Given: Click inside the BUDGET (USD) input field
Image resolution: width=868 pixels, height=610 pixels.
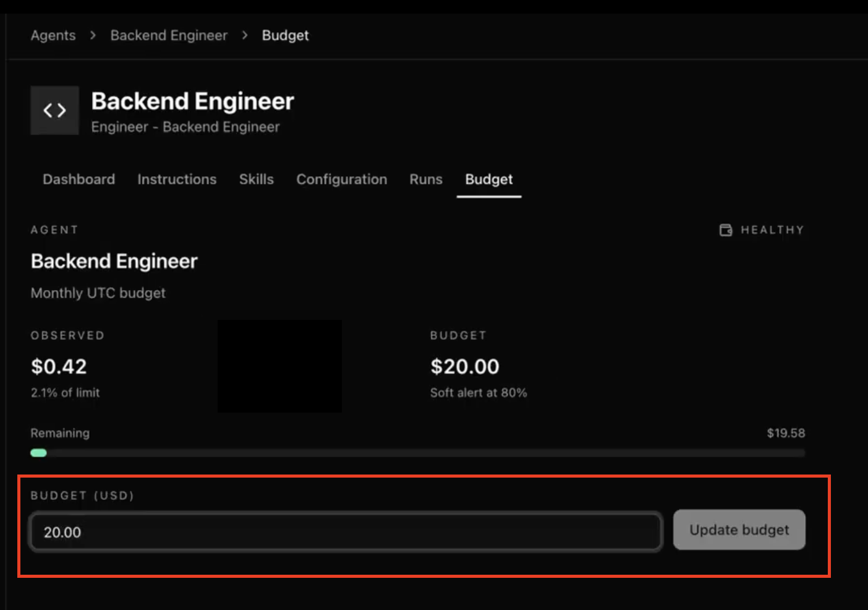Looking at the screenshot, I should (x=346, y=531).
